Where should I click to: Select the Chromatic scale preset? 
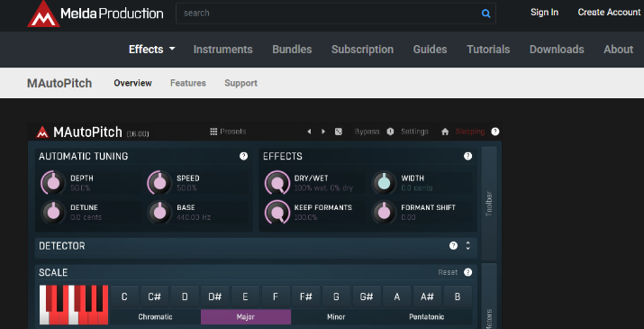155,317
